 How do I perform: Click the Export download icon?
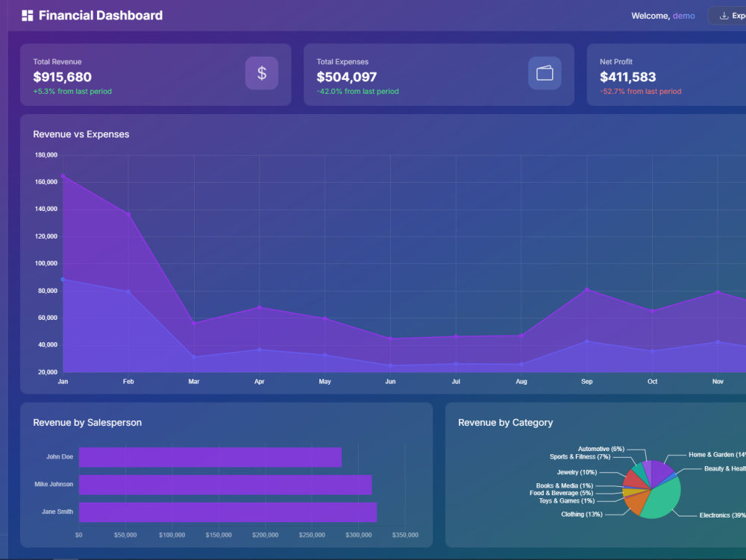(x=724, y=16)
